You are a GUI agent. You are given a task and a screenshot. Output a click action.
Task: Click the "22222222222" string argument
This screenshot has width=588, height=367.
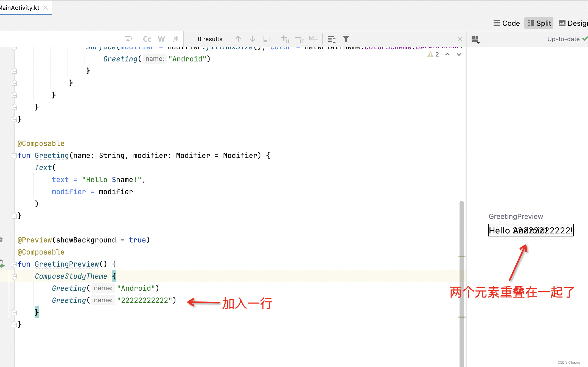(x=145, y=300)
